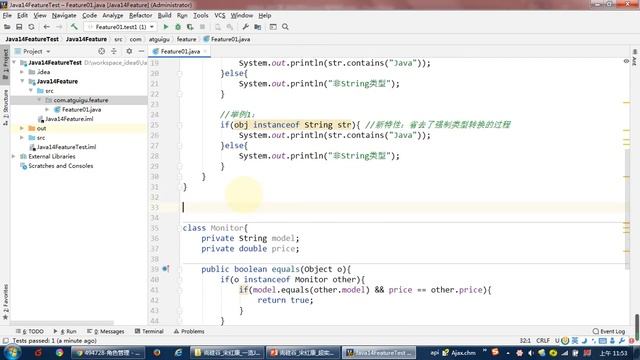Viewport: 640px width, 360px height.
Task: Click the CRLF line separator in status bar
Action: (543, 340)
